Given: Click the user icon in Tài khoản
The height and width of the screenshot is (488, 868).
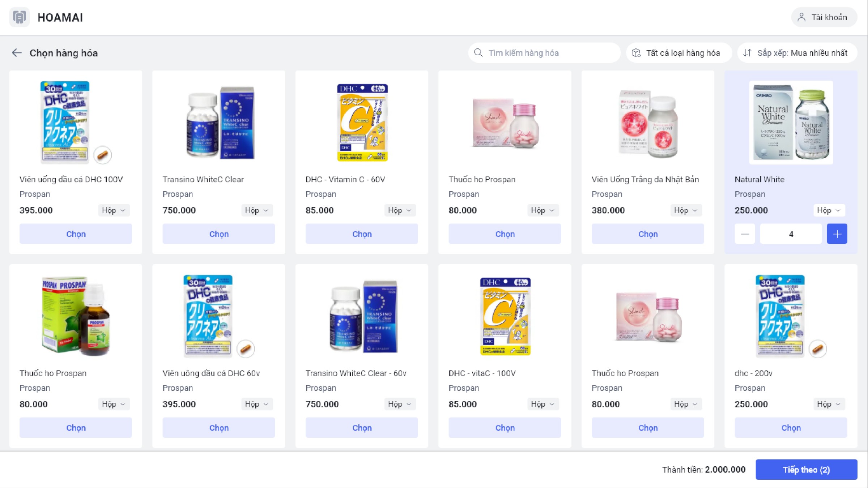Looking at the screenshot, I should tap(801, 17).
